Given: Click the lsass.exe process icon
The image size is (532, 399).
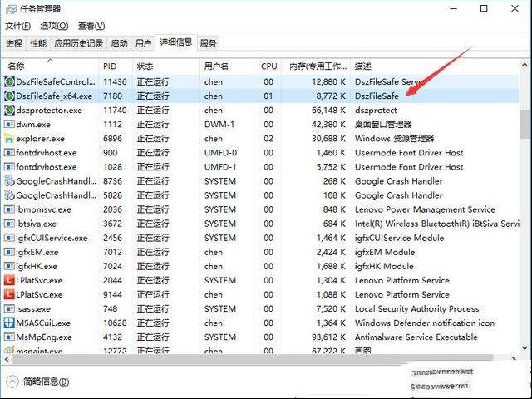Looking at the screenshot, I should click(x=9, y=308).
